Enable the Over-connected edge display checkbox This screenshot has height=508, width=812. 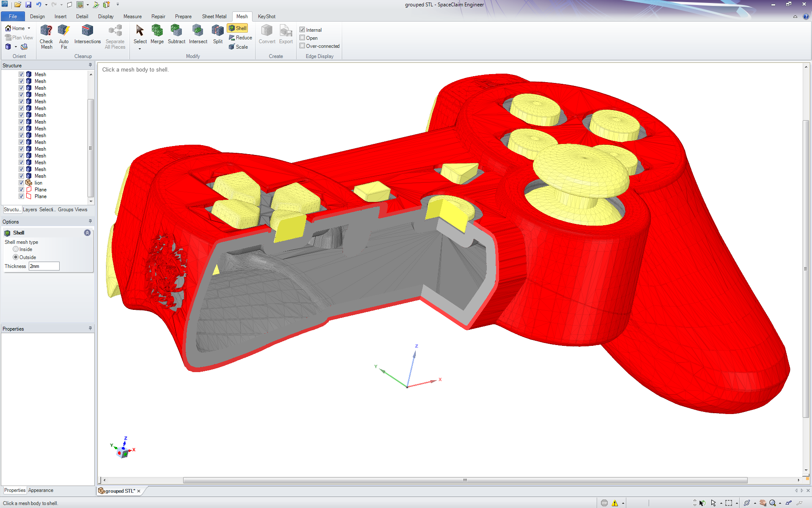coord(302,46)
